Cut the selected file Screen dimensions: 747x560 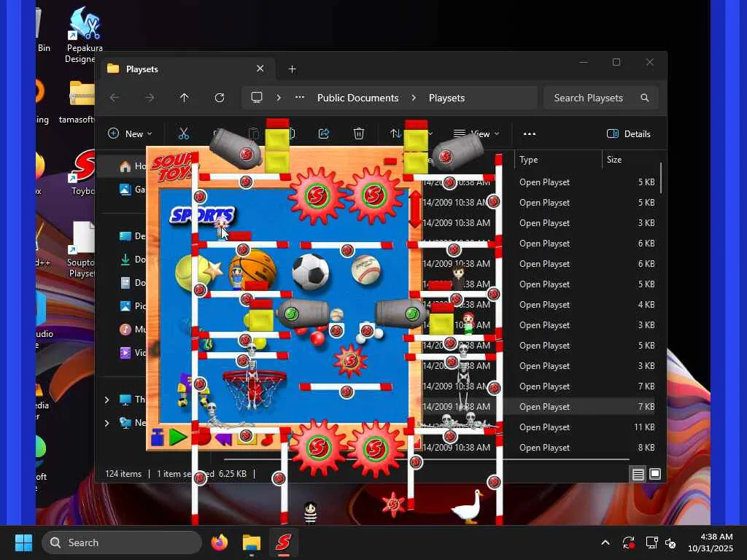click(x=184, y=134)
